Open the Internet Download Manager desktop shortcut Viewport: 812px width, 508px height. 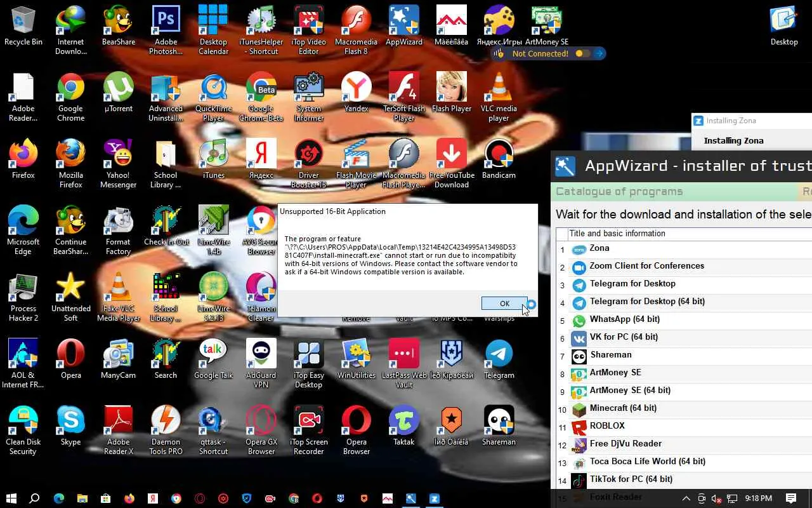(71, 30)
